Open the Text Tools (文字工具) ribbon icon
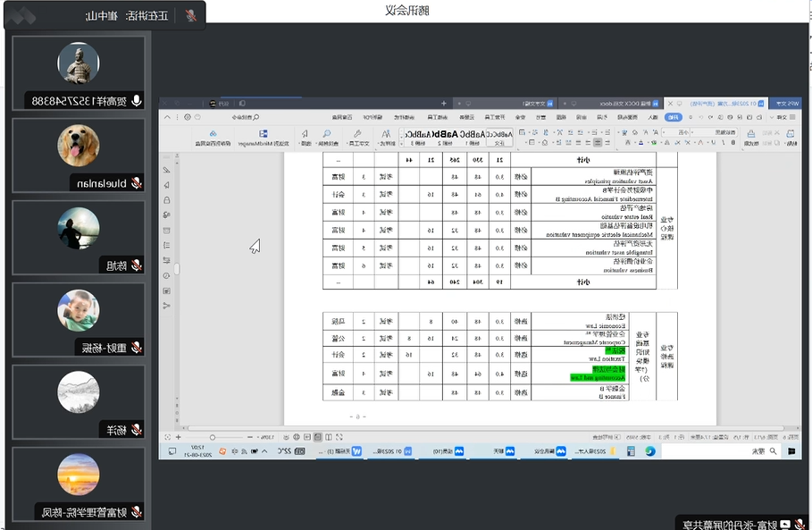 coord(358,138)
